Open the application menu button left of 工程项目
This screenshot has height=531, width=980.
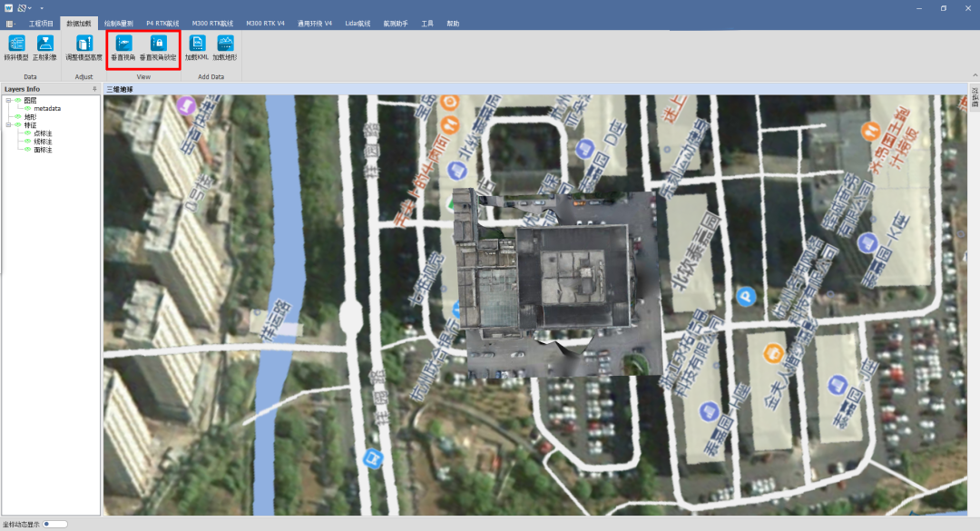11,24
